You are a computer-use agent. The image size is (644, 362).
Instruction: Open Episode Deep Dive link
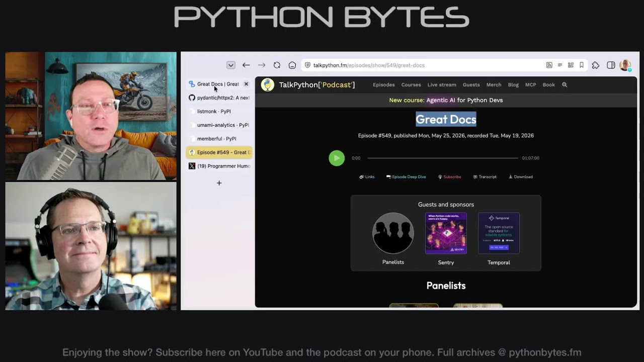(x=406, y=177)
